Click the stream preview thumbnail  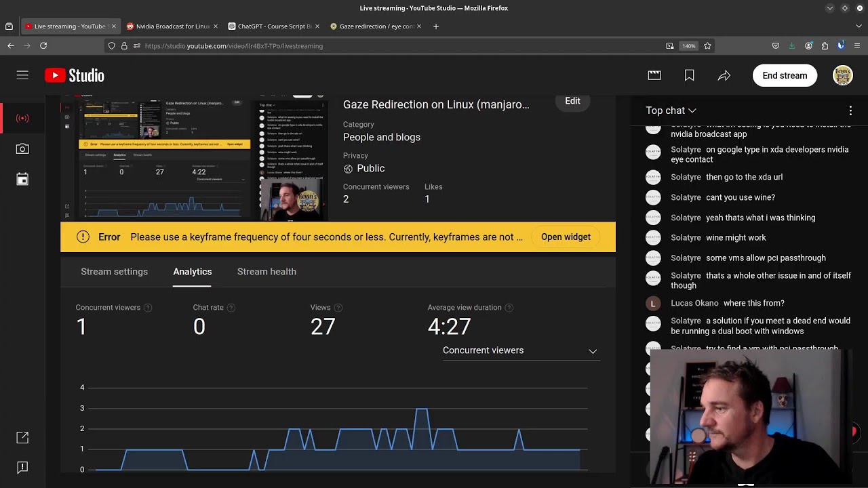point(195,159)
